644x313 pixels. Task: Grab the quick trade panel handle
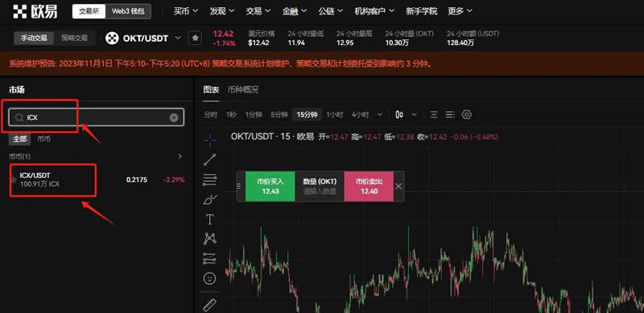pos(239,186)
